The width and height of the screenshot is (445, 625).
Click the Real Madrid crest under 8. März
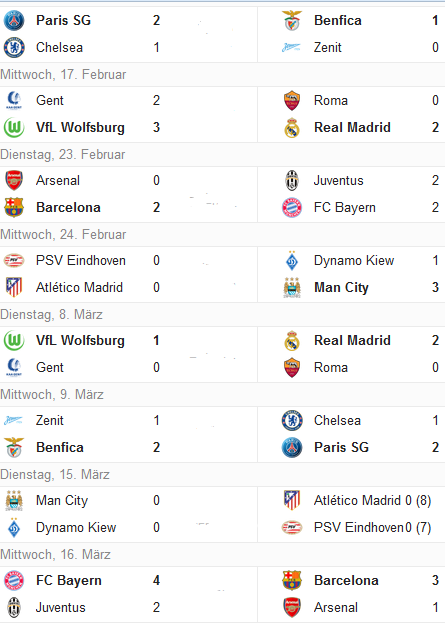[292, 341]
